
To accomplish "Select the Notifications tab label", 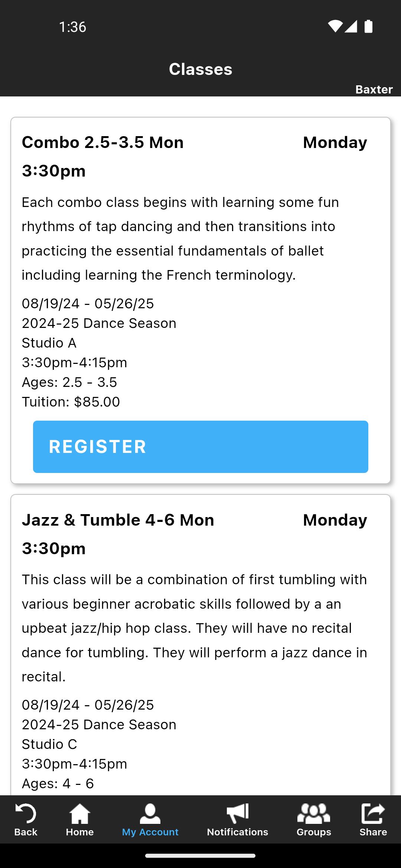I will [238, 832].
